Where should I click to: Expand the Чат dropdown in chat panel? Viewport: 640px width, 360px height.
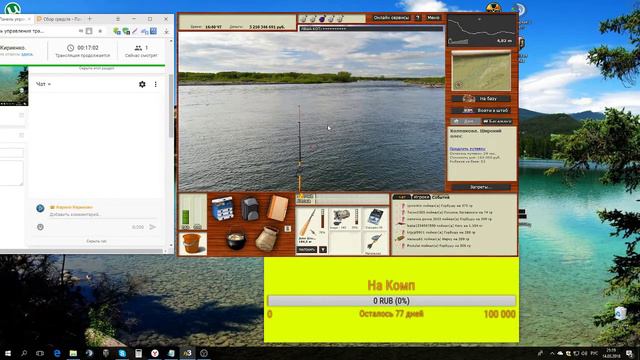click(x=43, y=84)
